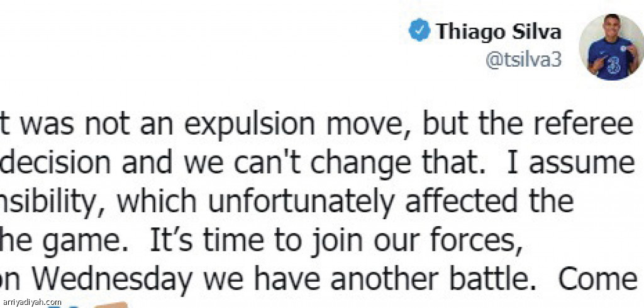Open the Thiago Silva display name
644x308 pixels.
(498, 31)
